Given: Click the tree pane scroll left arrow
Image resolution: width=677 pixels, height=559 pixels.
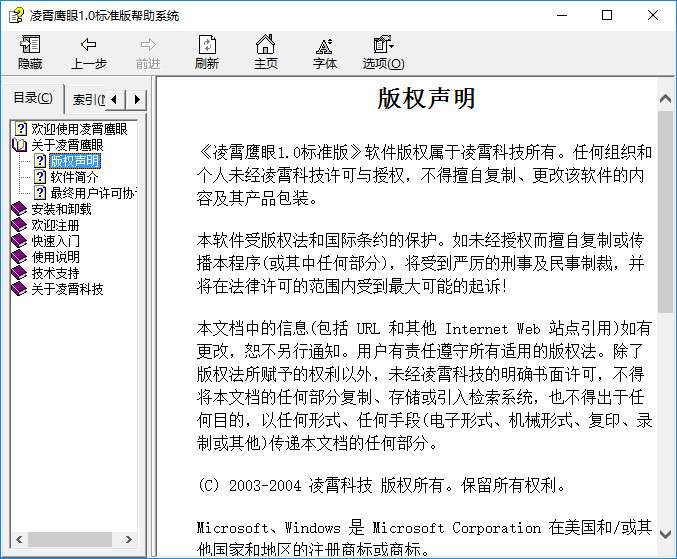Looking at the screenshot, I should coord(19,539).
